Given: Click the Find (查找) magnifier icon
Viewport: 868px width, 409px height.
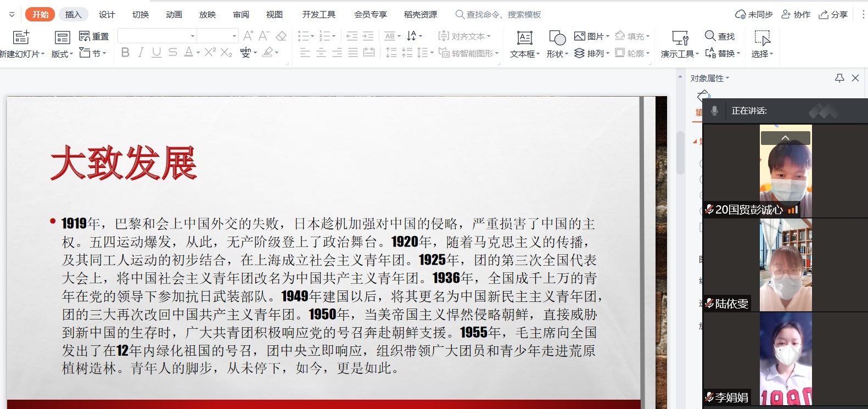Looking at the screenshot, I should (710, 36).
